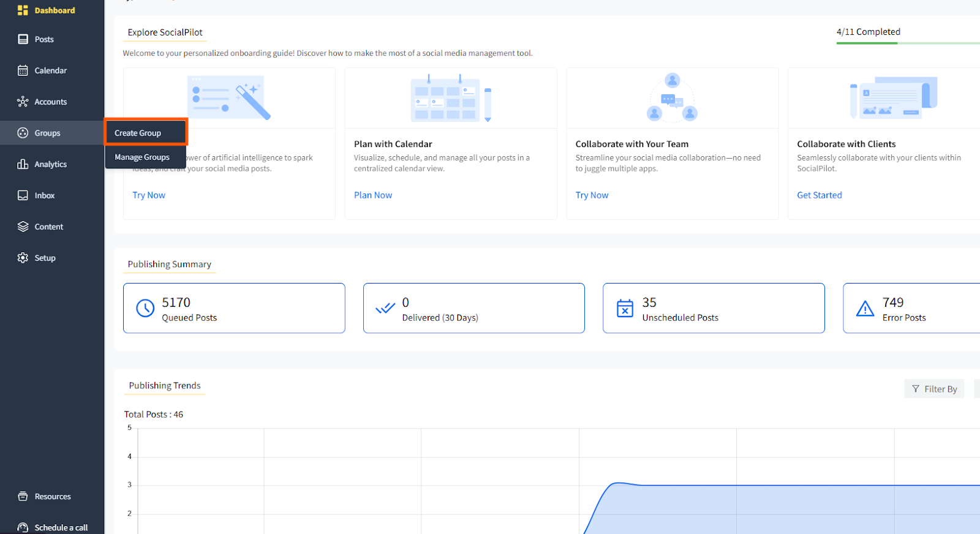980x534 pixels.
Task: Click the Analytics bar chart icon
Action: pos(23,164)
